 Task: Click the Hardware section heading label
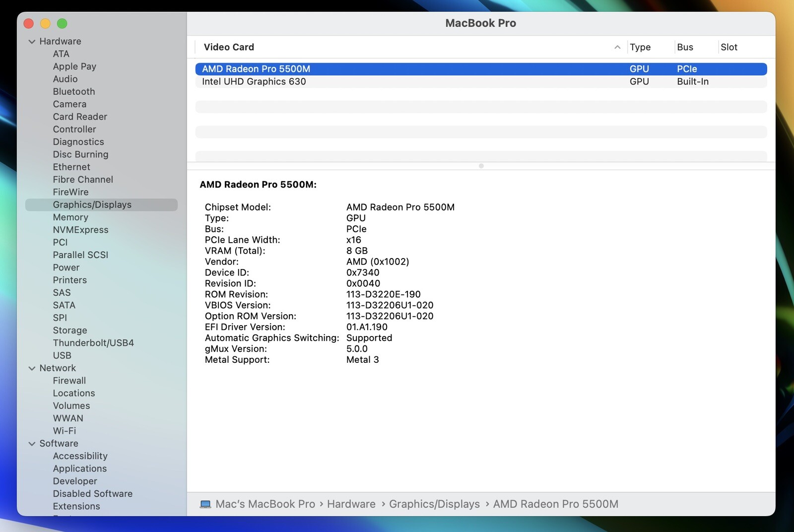[x=60, y=41]
